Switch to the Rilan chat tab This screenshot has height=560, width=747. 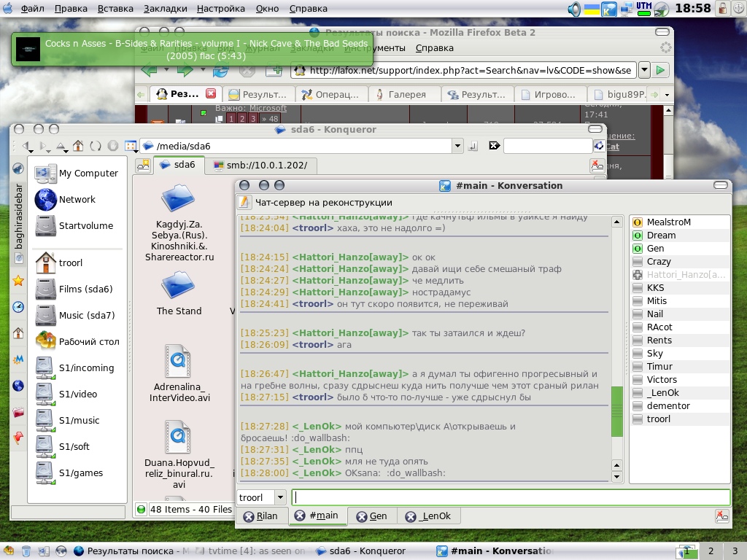pyautogui.click(x=261, y=516)
